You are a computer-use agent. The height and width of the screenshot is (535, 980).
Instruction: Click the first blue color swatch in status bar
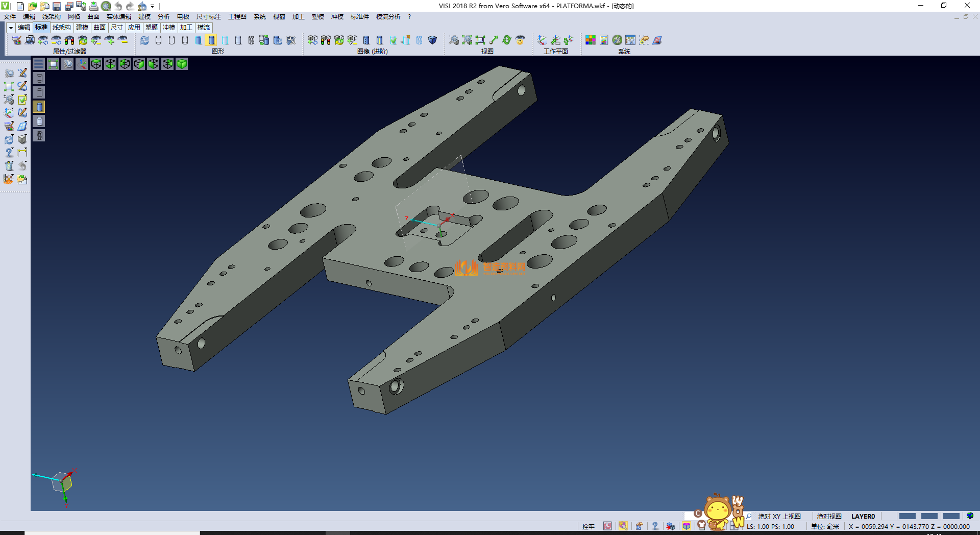pyautogui.click(x=907, y=516)
